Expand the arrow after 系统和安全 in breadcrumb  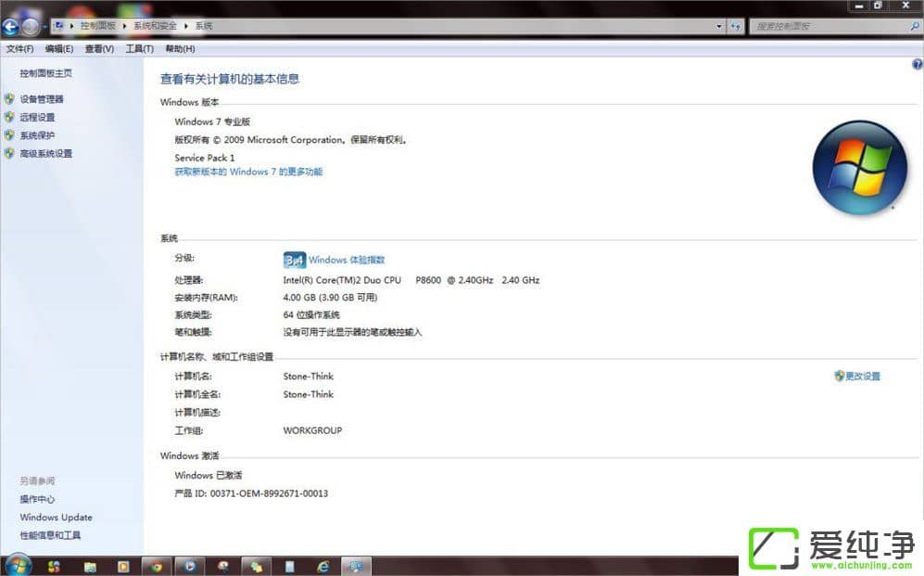pyautogui.click(x=186, y=27)
